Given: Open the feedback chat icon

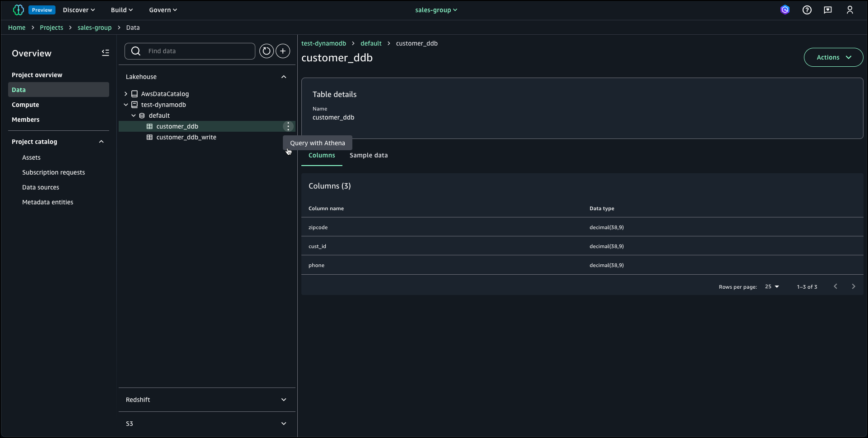Looking at the screenshot, I should (828, 10).
